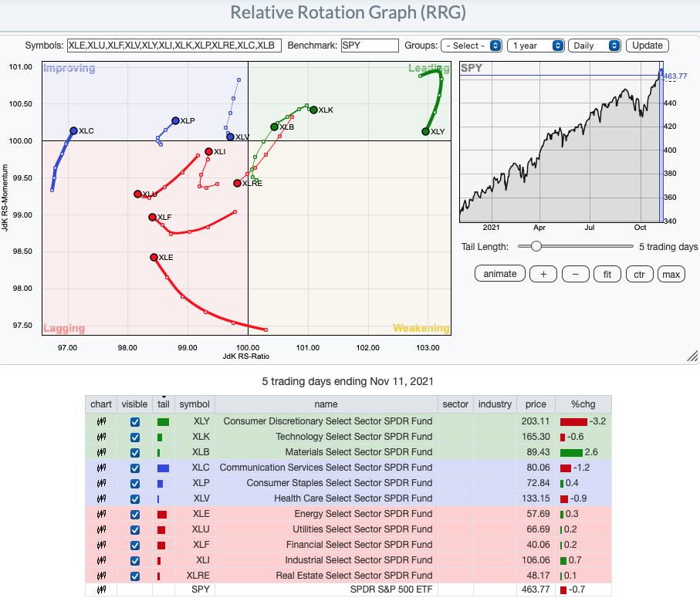Uncheck visibility for XLC
This screenshot has height=598, width=700.
[135, 468]
